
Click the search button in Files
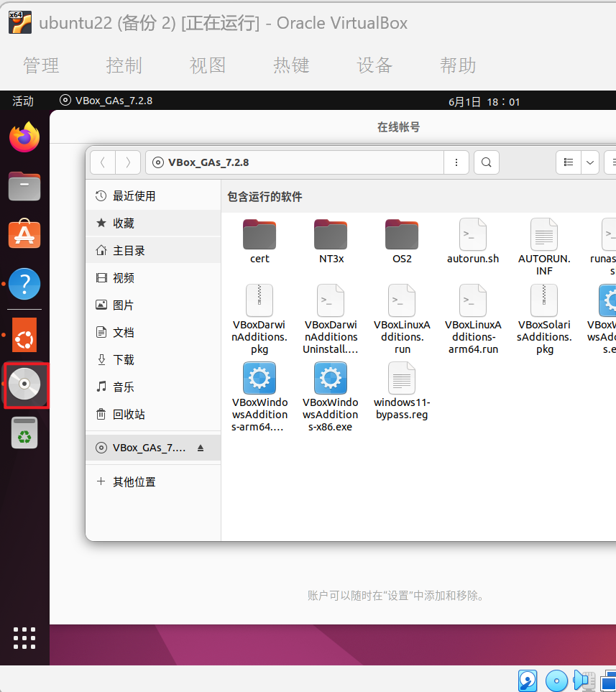tap(487, 162)
